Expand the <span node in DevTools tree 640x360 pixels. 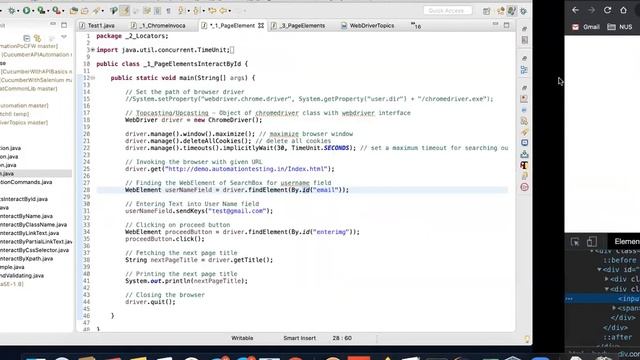coord(614,308)
